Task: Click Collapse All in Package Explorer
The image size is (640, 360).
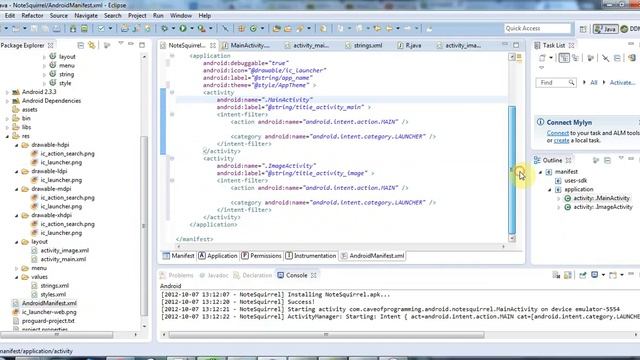Action: pos(80,45)
